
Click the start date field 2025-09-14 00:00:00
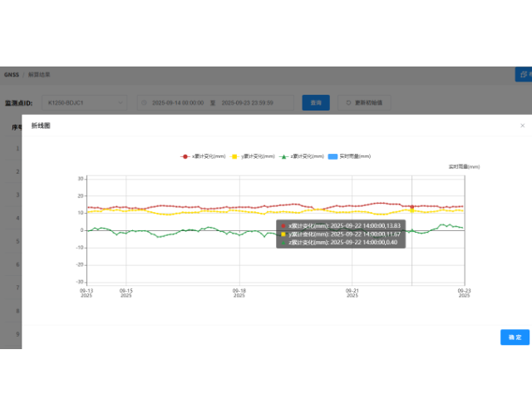pos(178,103)
